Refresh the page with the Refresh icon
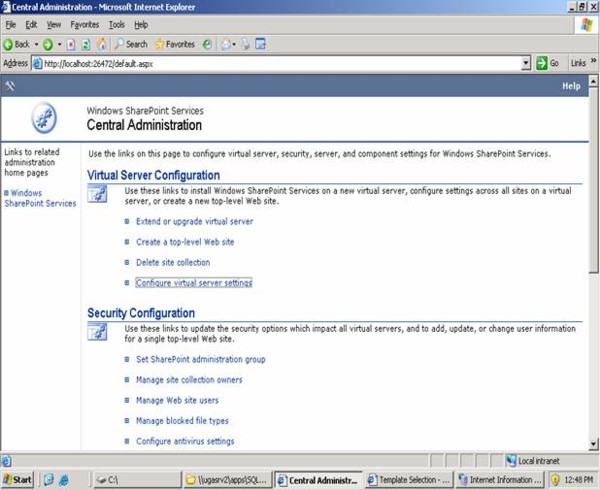 click(86, 45)
